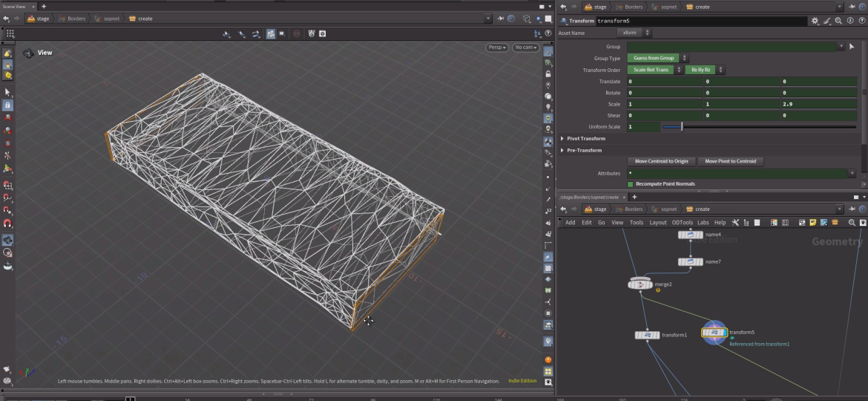This screenshot has width=868, height=401.
Task: Click the gear icon in the Transform parameter header
Action: [x=815, y=22]
